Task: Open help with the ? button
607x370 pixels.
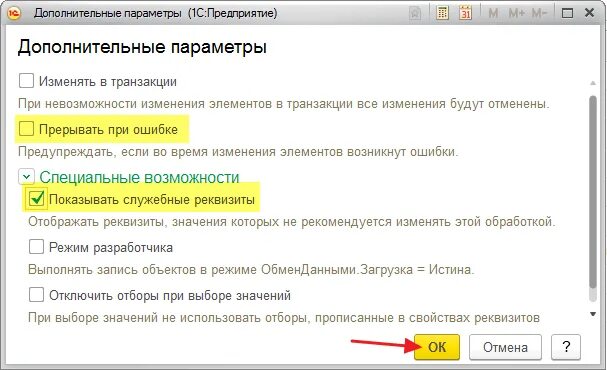Action: point(566,347)
